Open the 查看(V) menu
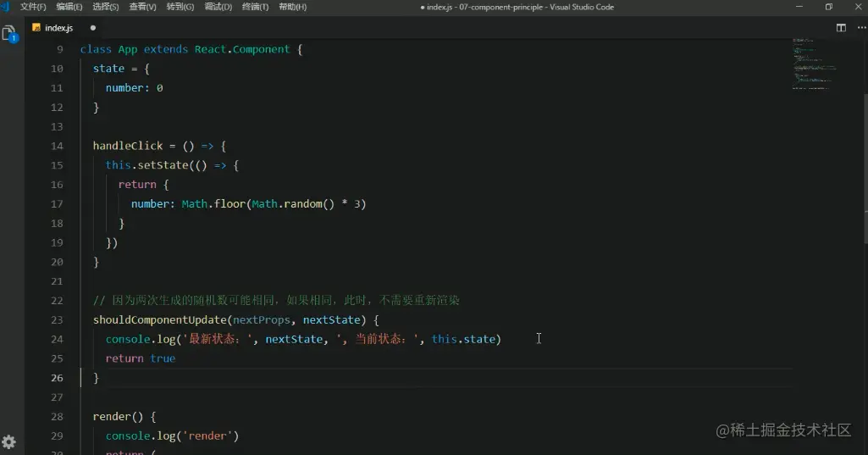 [x=142, y=7]
